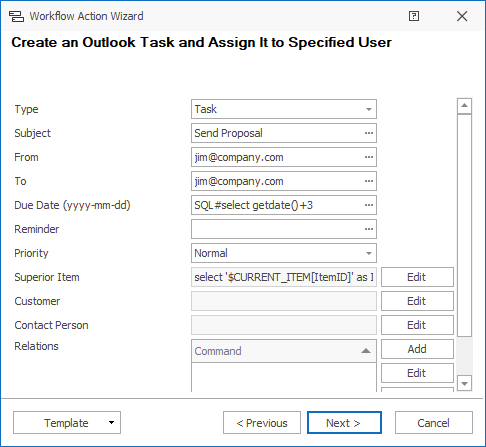This screenshot has height=447, width=486.
Task: Open ellipsis editor for Reminder field
Action: click(x=369, y=229)
